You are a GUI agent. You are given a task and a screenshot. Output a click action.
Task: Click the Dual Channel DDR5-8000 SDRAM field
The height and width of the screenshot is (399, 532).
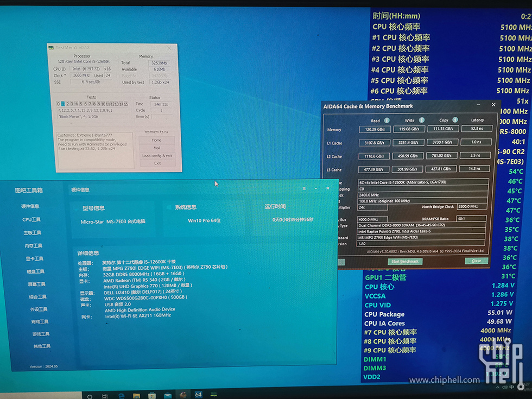coord(422,225)
